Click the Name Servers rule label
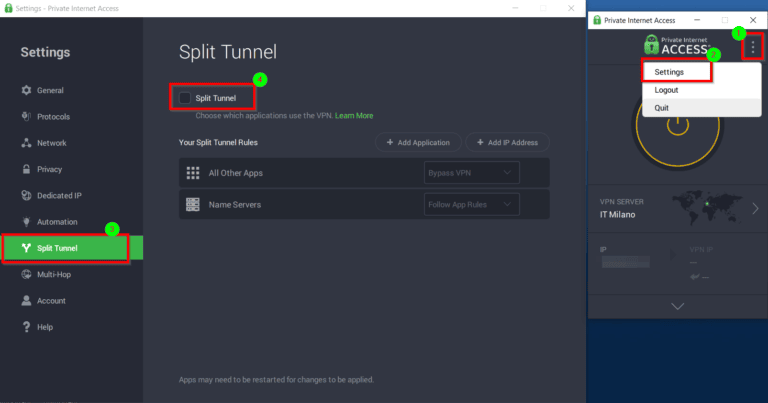Image resolution: width=768 pixels, height=403 pixels. coord(235,205)
